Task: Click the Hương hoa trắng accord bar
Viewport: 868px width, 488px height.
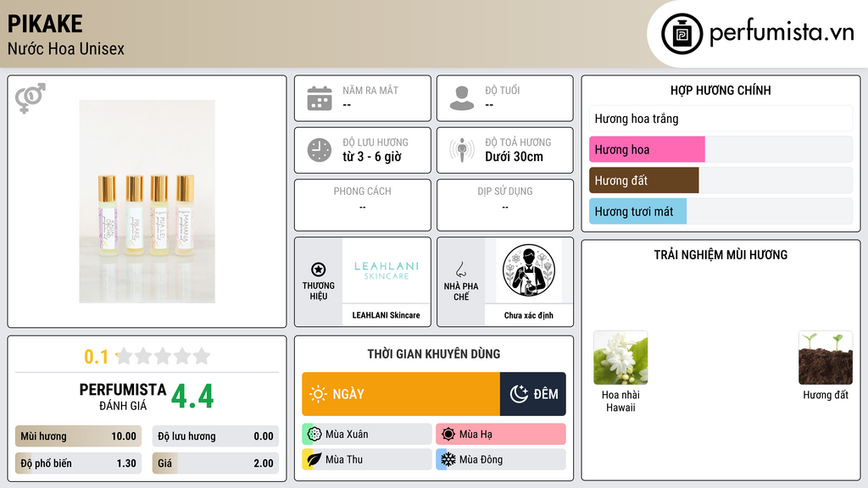Action: point(721,119)
